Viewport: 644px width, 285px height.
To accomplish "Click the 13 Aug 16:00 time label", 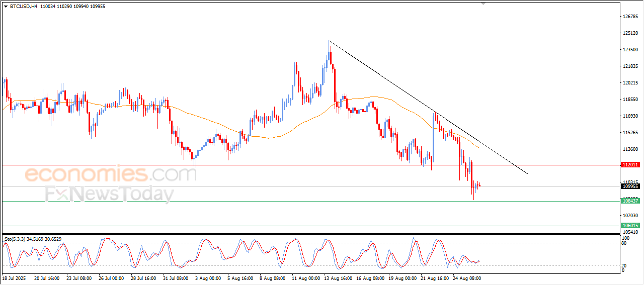I will (338, 278).
